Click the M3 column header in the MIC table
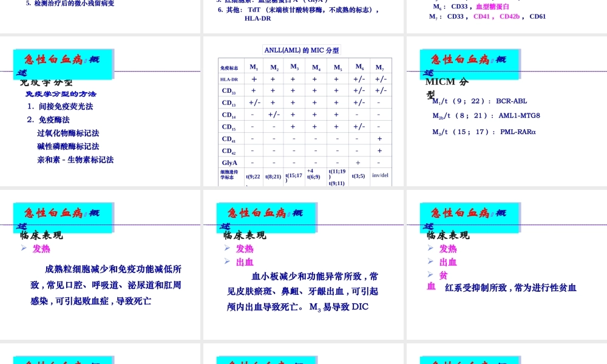607x364 pixels. [x=294, y=67]
